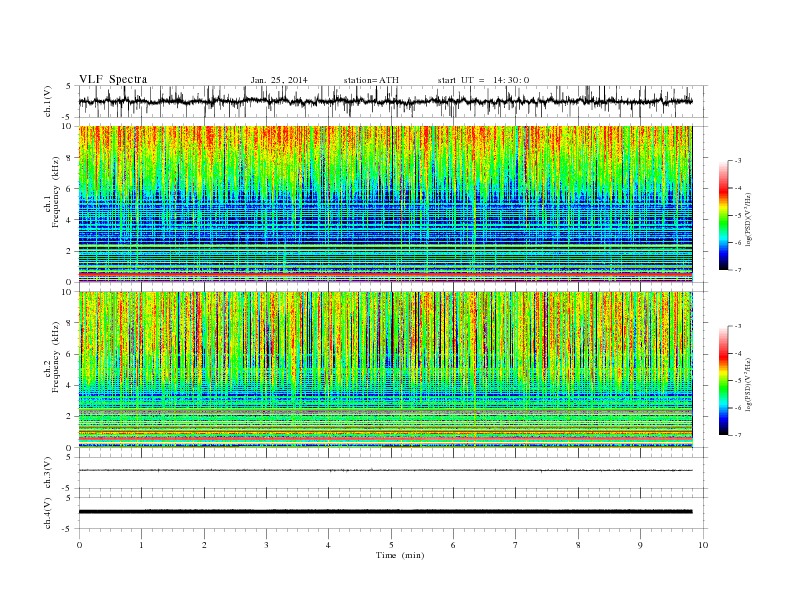Click time axis tick label "0"
Image resolution: width=792 pixels, height=612 pixels.
[x=79, y=545]
